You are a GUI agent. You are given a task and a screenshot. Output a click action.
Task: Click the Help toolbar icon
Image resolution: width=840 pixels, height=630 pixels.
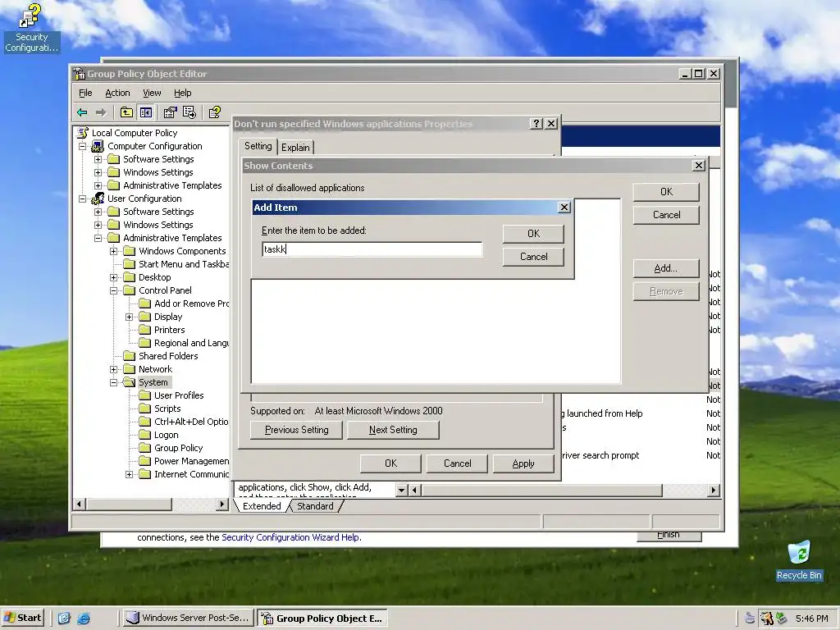point(215,112)
